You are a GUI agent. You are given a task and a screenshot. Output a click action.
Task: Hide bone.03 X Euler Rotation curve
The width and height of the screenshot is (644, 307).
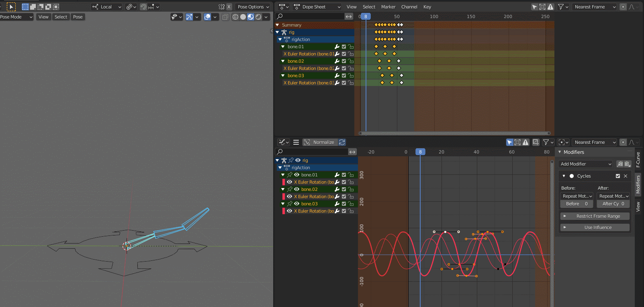pos(289,211)
